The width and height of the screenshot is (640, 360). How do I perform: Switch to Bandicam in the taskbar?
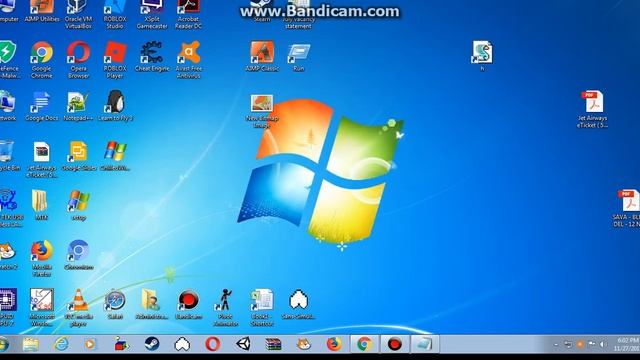pyautogui.click(x=395, y=344)
